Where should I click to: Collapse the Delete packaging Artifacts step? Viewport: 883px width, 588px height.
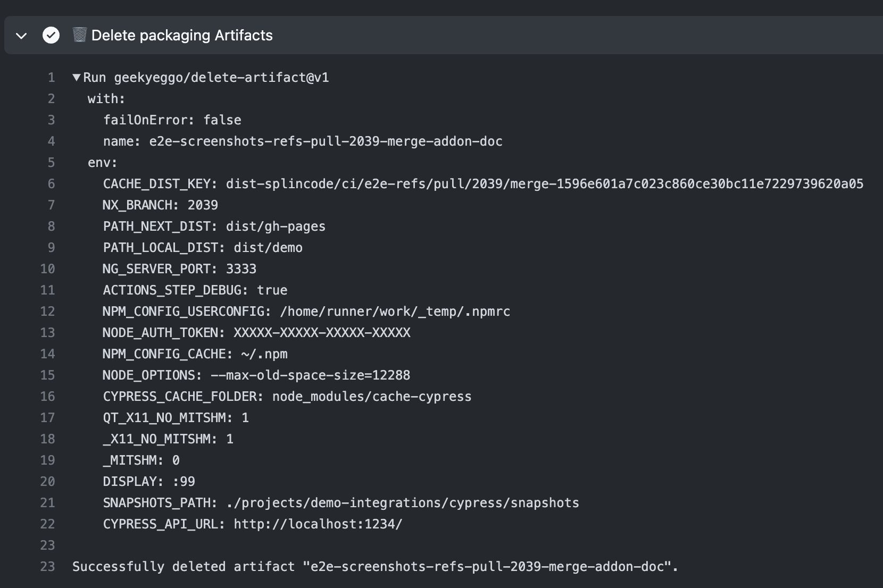click(x=21, y=36)
